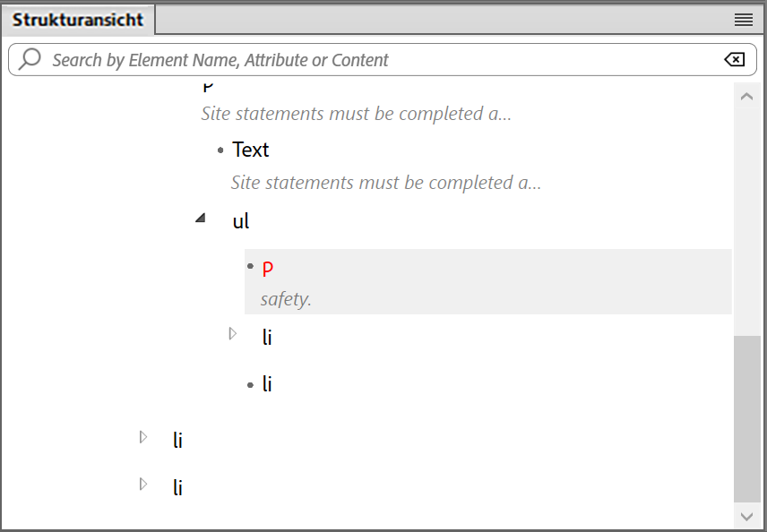The width and height of the screenshot is (767, 532).
Task: Click the 'safety.' content preview
Action: click(286, 299)
